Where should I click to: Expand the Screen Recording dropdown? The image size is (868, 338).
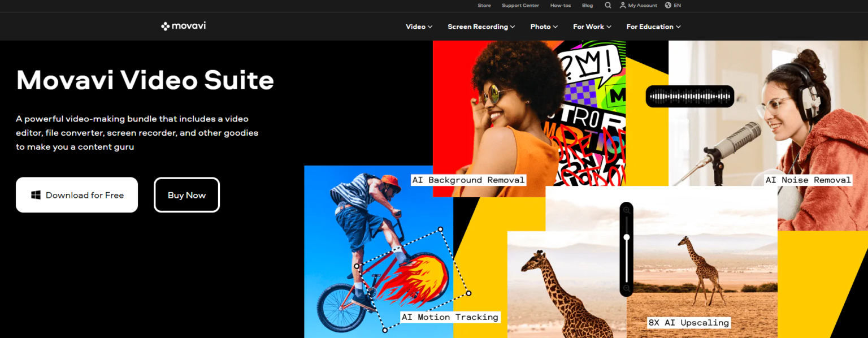coord(481,27)
